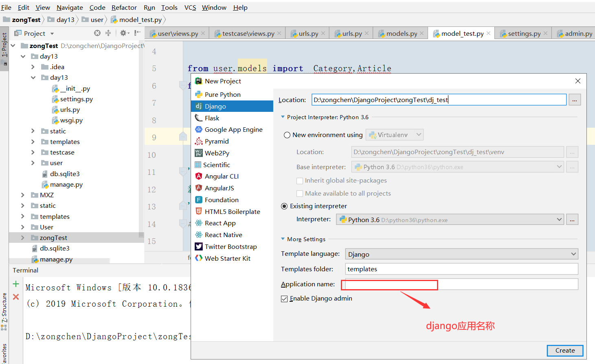Click the collapse all icon in Project panel
The height and width of the screenshot is (364, 595).
(108, 33)
